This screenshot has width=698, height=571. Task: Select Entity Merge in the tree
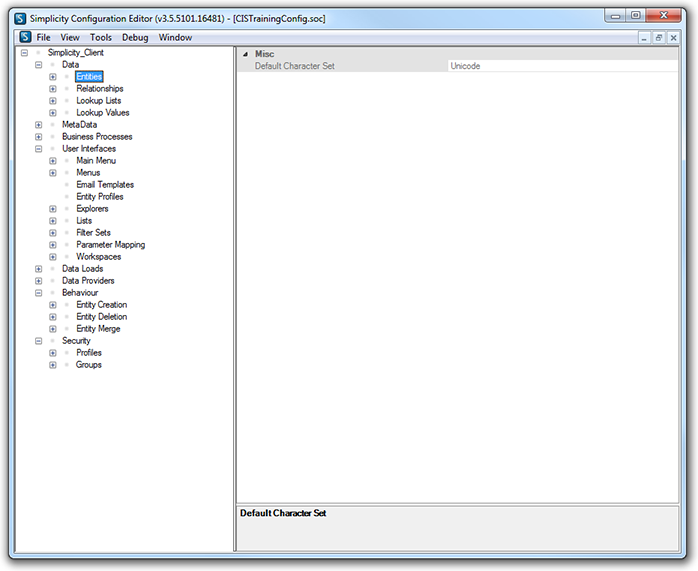(98, 329)
